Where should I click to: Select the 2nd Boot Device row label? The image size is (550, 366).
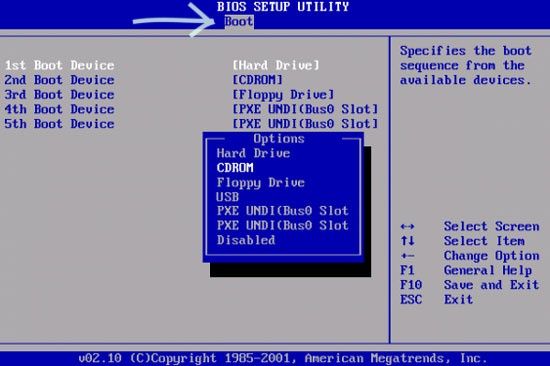tap(60, 80)
